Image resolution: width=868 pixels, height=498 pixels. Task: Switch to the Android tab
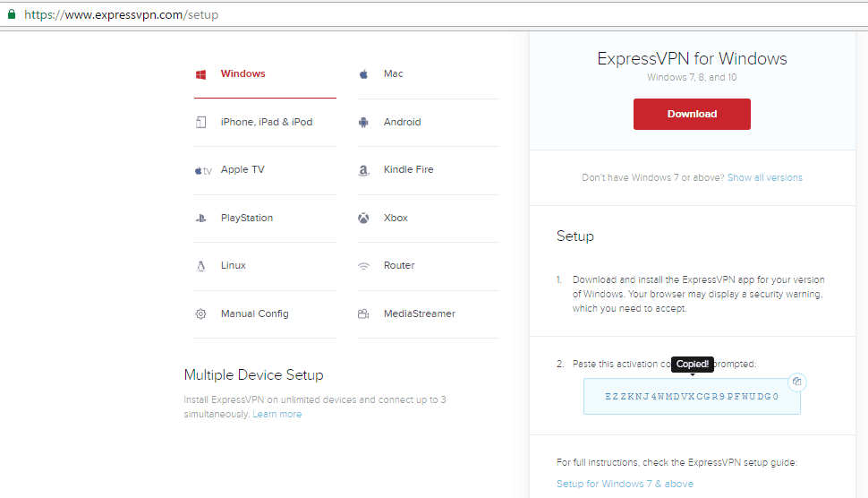tap(428, 123)
